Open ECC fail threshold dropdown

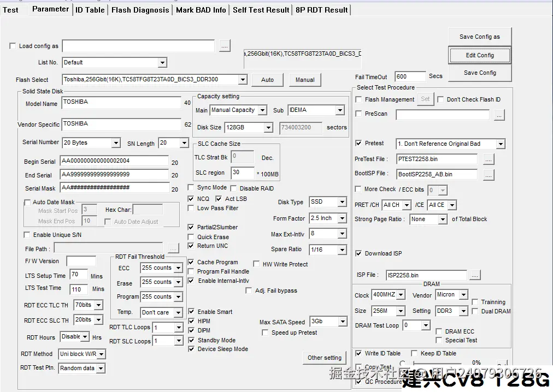coord(179,268)
